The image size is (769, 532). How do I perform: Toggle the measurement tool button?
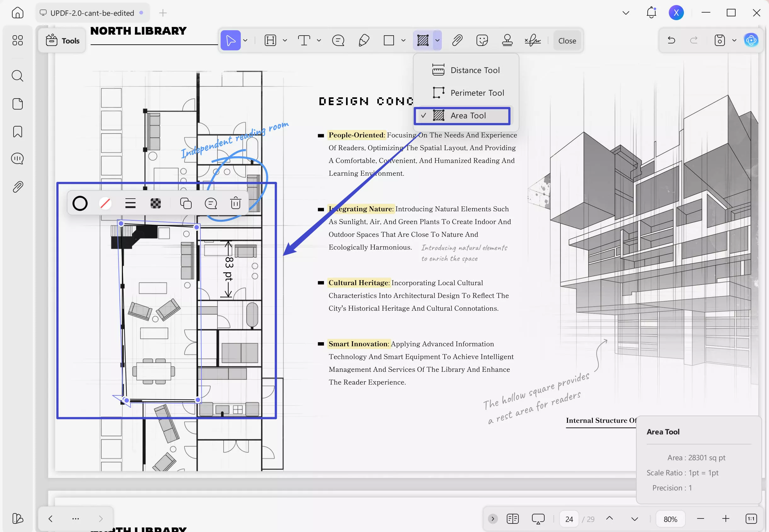pyautogui.click(x=423, y=40)
